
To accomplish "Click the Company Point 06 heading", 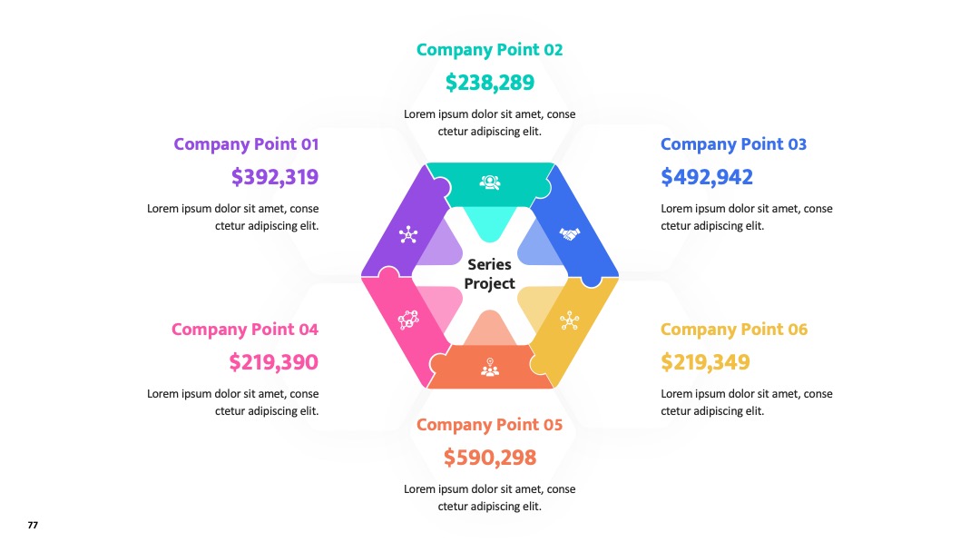I will click(x=734, y=330).
